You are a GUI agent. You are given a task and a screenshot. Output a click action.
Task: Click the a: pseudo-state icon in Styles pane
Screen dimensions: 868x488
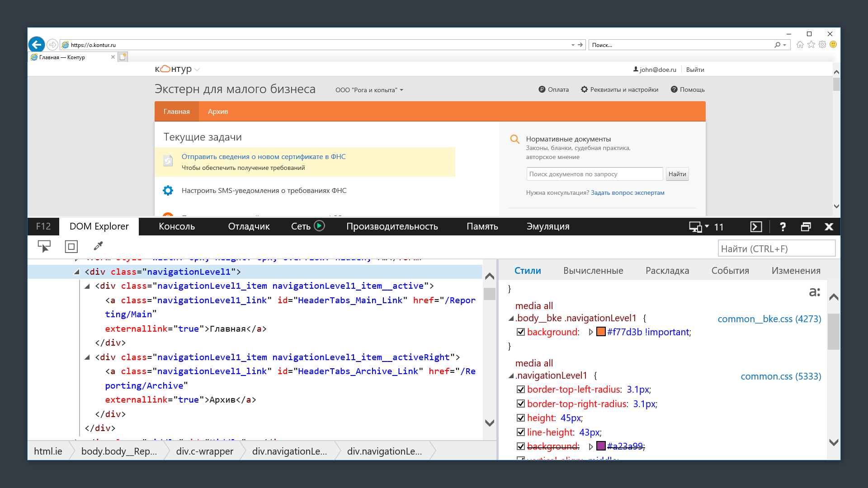814,292
